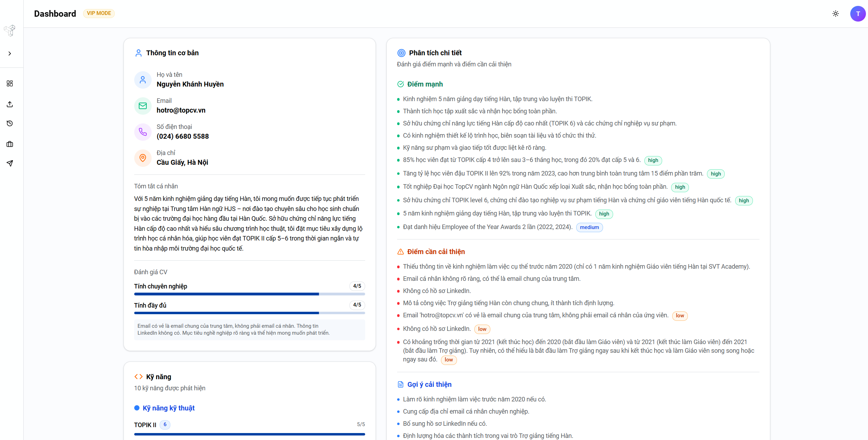Viewport: 868px width, 440px height.
Task: Click the Tính chuyên nghiệp progress bar
Action: coord(249,294)
